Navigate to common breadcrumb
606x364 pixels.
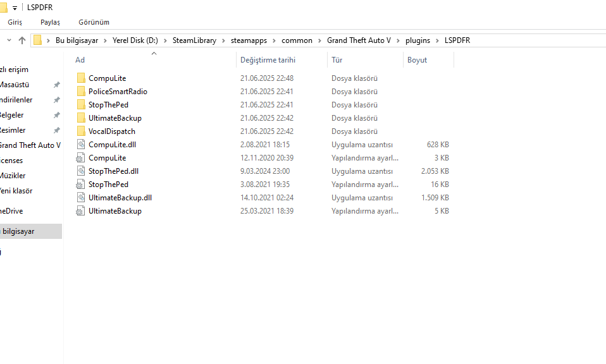[x=297, y=40]
